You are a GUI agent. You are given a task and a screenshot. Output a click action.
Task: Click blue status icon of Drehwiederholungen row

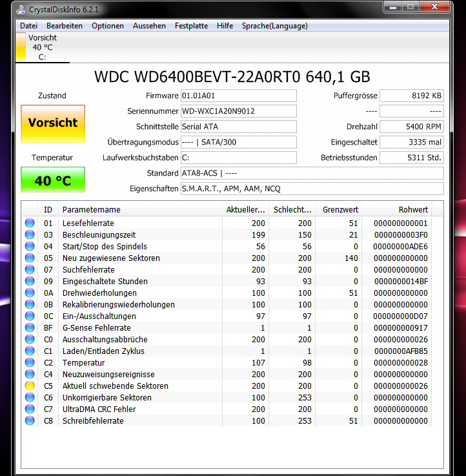[30, 293]
